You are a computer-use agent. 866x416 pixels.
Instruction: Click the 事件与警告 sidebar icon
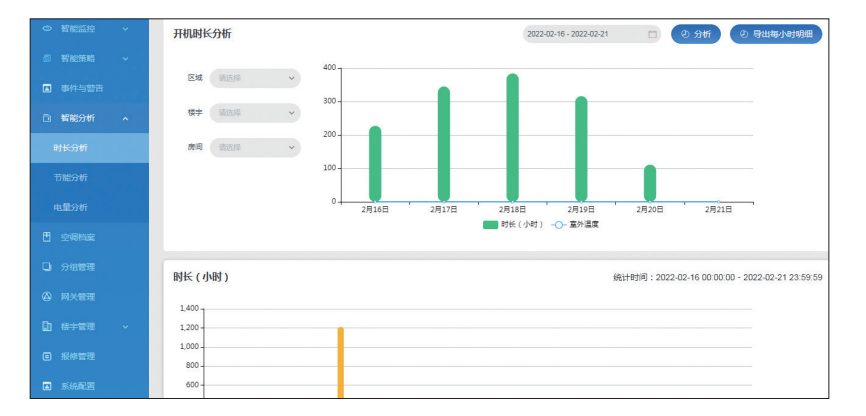(47, 88)
